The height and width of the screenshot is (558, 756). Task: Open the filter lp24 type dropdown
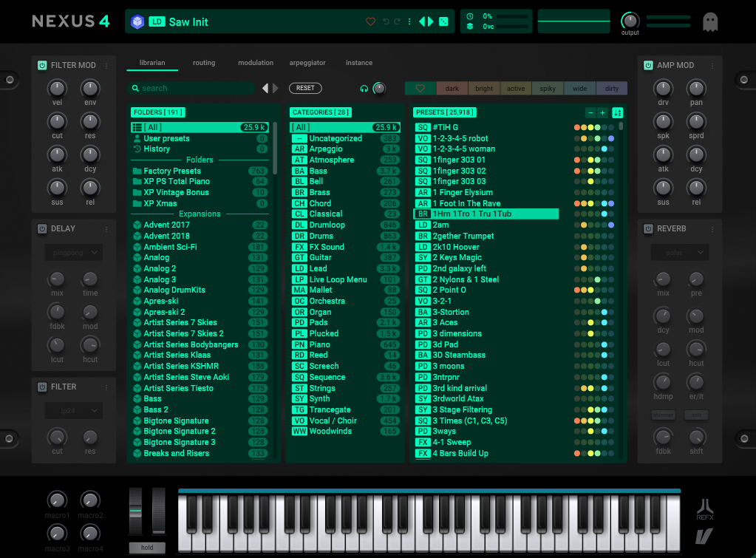[73, 410]
